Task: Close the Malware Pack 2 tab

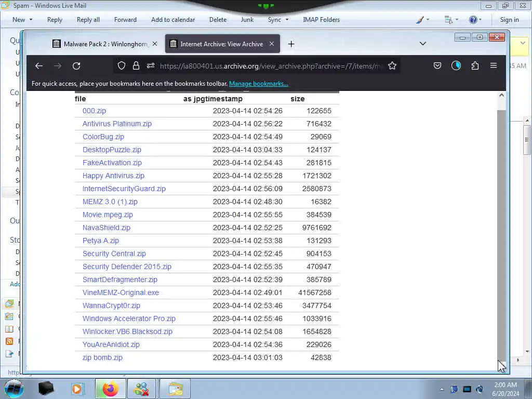Action: pos(155,44)
